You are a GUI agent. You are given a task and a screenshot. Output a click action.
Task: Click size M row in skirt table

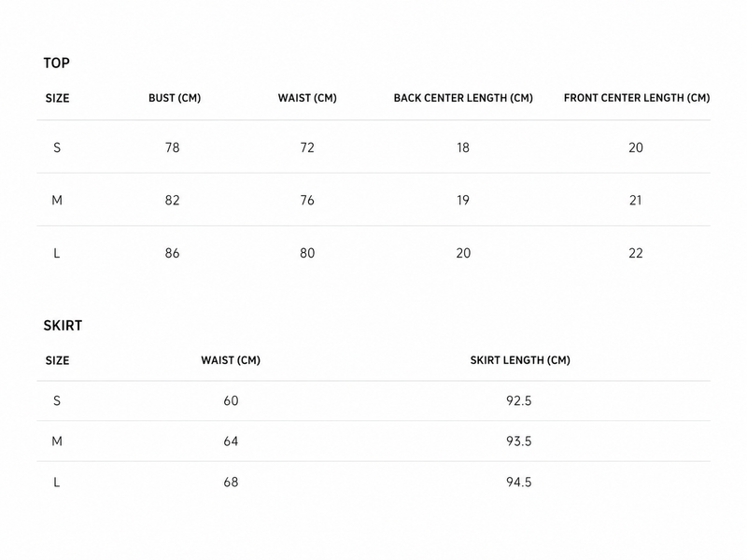coord(373,441)
